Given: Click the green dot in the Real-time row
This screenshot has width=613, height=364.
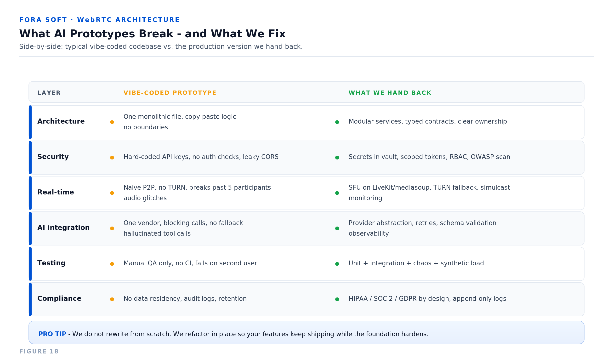Looking at the screenshot, I should (337, 193).
